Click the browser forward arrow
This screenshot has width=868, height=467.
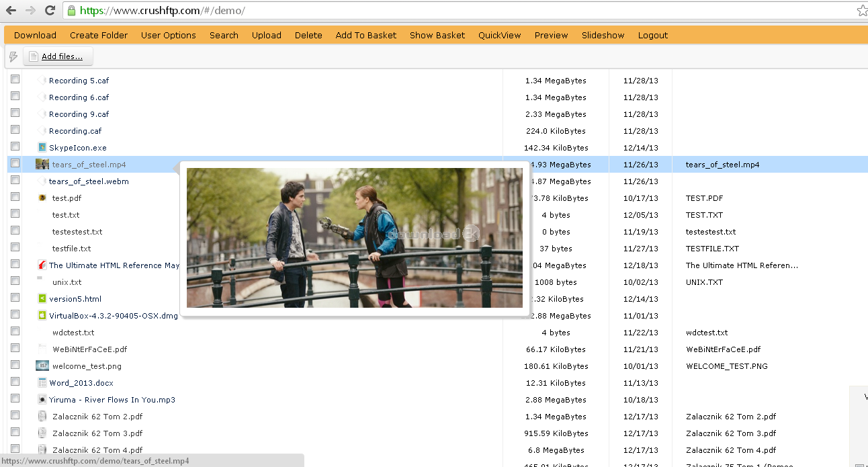click(x=30, y=11)
